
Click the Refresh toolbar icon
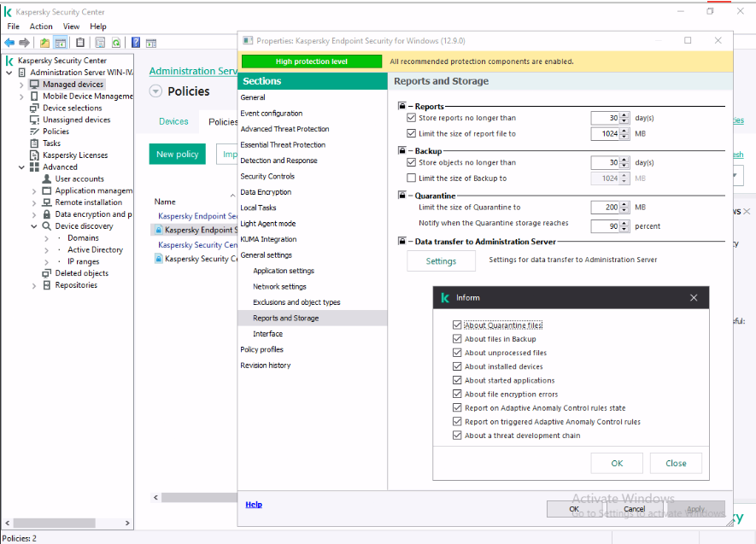116,43
